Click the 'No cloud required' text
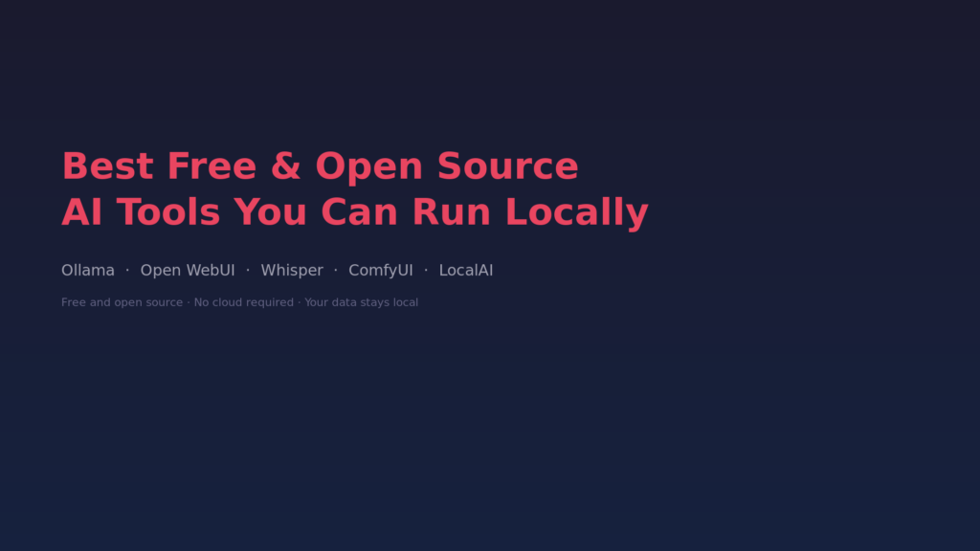This screenshot has width=980, height=551. point(244,302)
